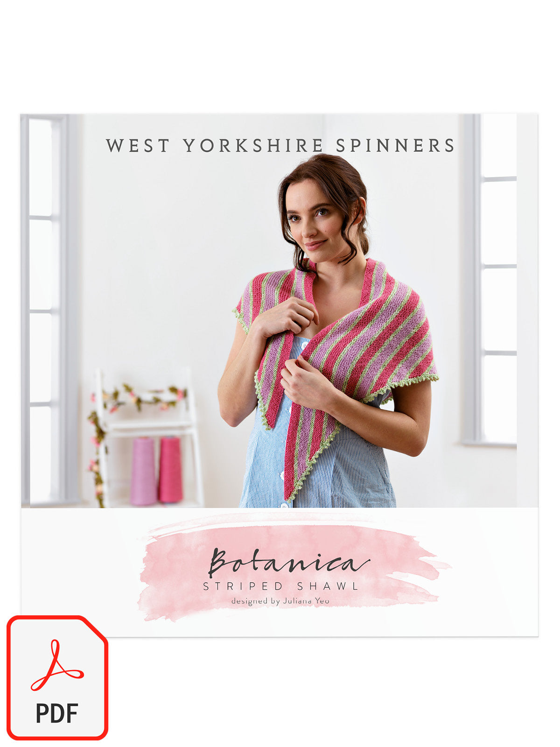This screenshot has width=560, height=747.
Task: Click the 'Striped Shawl' subtitle text
Action: [281, 586]
